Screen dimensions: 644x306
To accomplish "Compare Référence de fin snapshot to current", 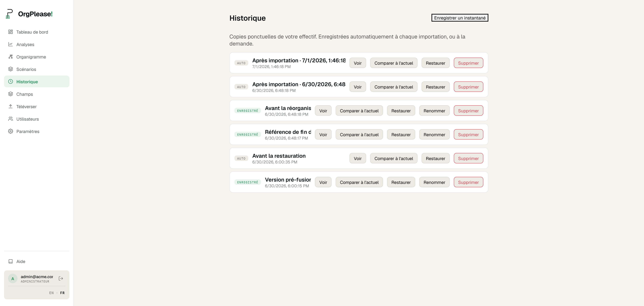I will coord(359,135).
